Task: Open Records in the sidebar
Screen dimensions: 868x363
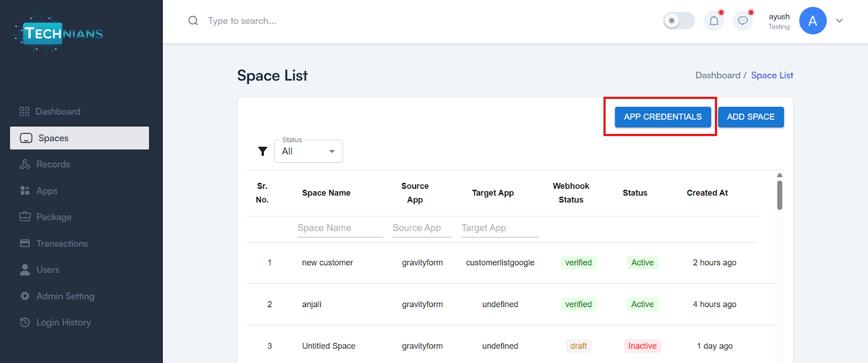Action: [x=53, y=164]
